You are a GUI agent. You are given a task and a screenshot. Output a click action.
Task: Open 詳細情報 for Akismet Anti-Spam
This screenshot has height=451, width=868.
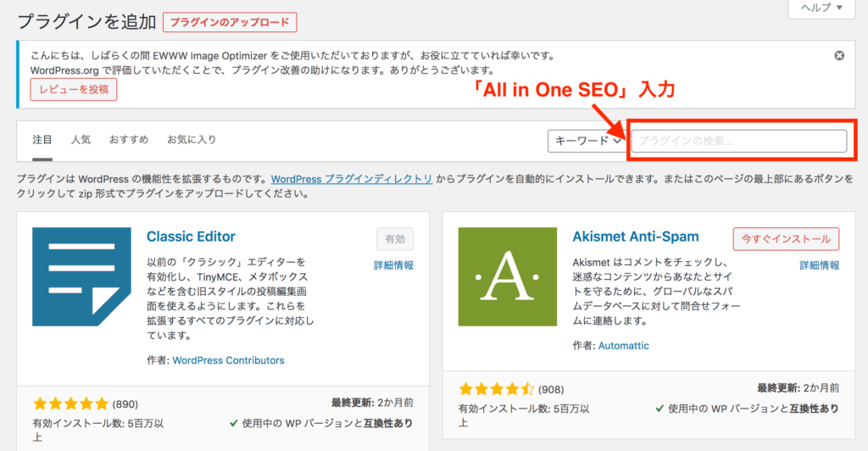[x=820, y=265]
